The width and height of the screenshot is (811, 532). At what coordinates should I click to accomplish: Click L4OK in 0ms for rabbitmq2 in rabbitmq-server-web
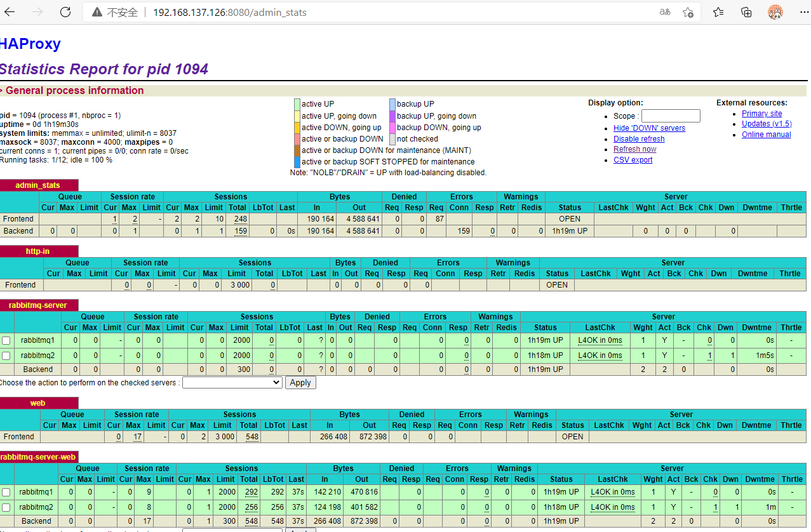(612, 507)
